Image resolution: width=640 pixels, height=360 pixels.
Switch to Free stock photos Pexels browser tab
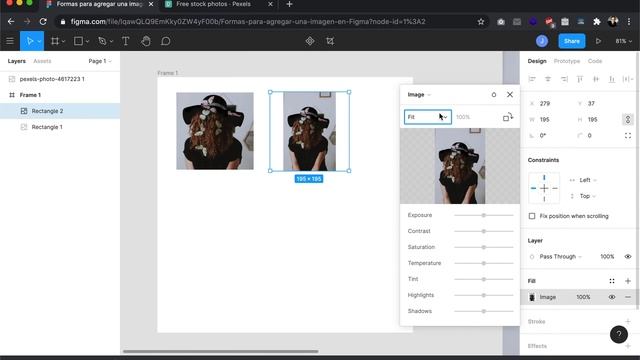(x=213, y=4)
